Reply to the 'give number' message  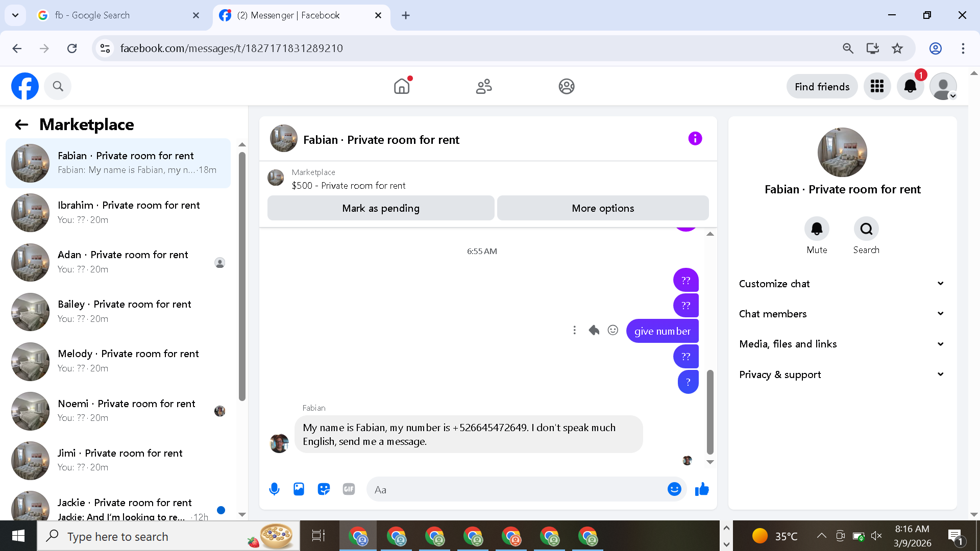coord(594,331)
